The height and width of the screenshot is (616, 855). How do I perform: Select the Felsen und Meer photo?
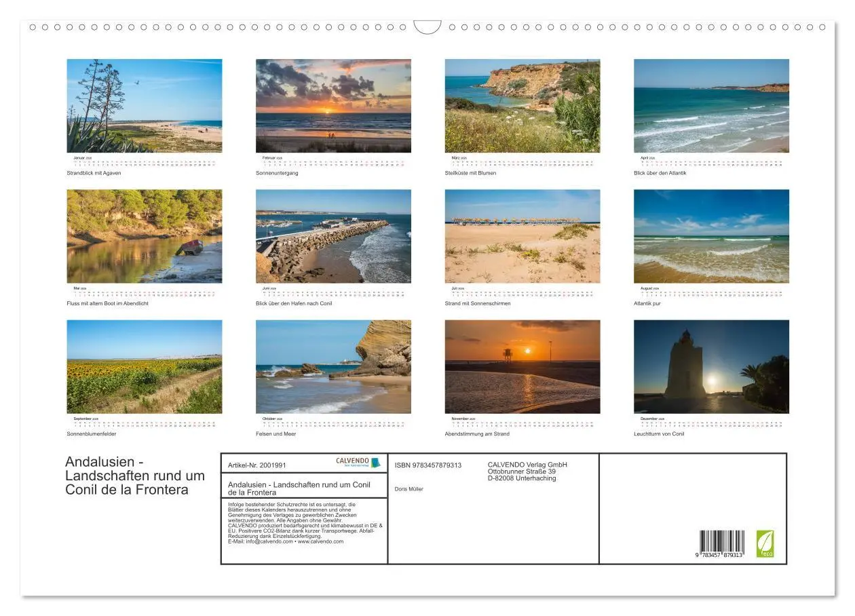tap(333, 366)
